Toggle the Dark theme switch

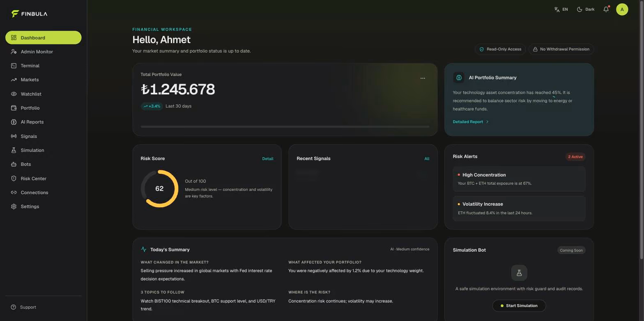point(586,9)
